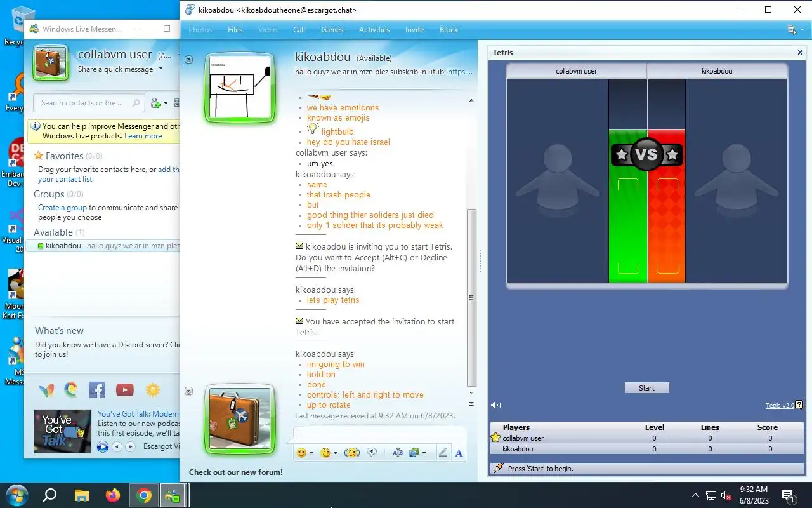This screenshot has width=812, height=508.
Task: Show hidden tray icons chevron
Action: pyautogui.click(x=695, y=496)
